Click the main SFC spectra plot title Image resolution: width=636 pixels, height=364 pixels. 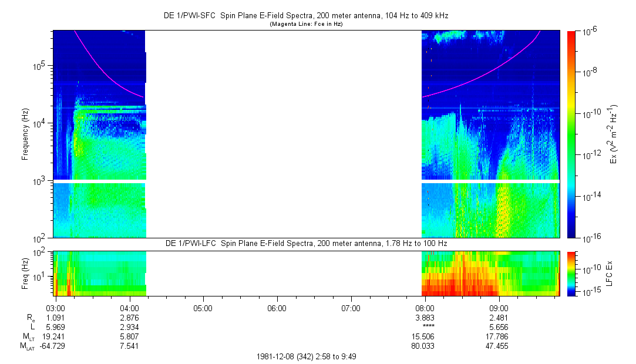tap(305, 16)
